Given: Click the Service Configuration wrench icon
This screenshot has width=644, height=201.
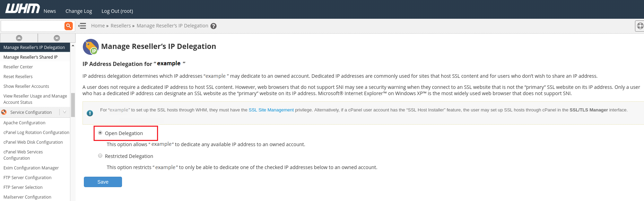Looking at the screenshot, I should click(4, 112).
